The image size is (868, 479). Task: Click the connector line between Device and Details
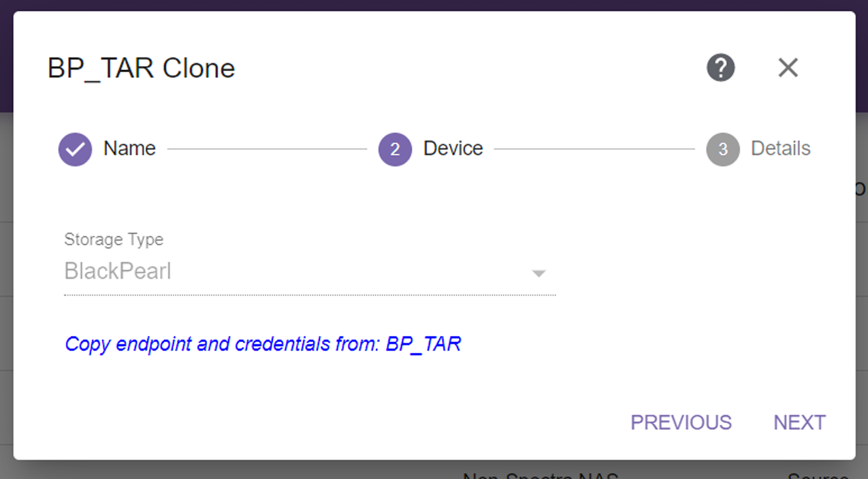tap(594, 149)
